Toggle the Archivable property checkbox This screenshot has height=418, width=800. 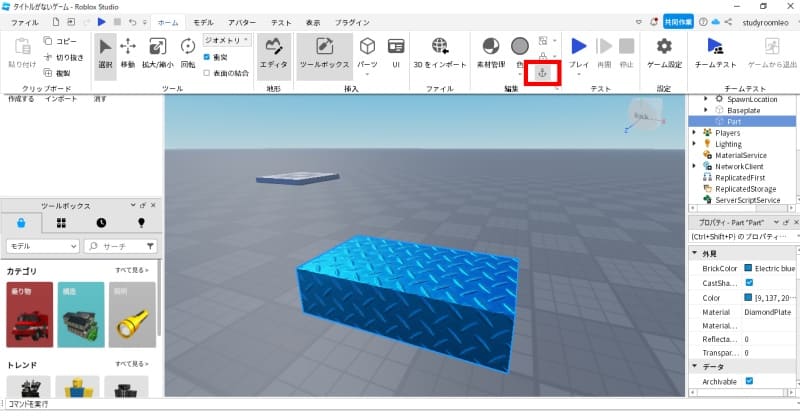pos(749,381)
